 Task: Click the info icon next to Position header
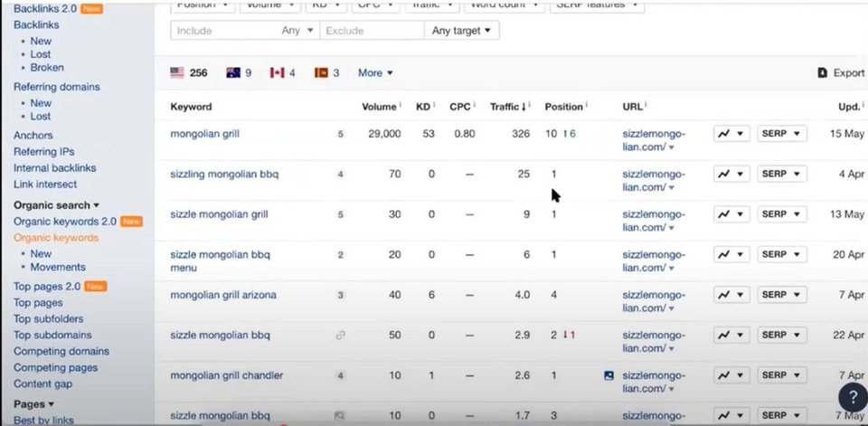pyautogui.click(x=587, y=104)
